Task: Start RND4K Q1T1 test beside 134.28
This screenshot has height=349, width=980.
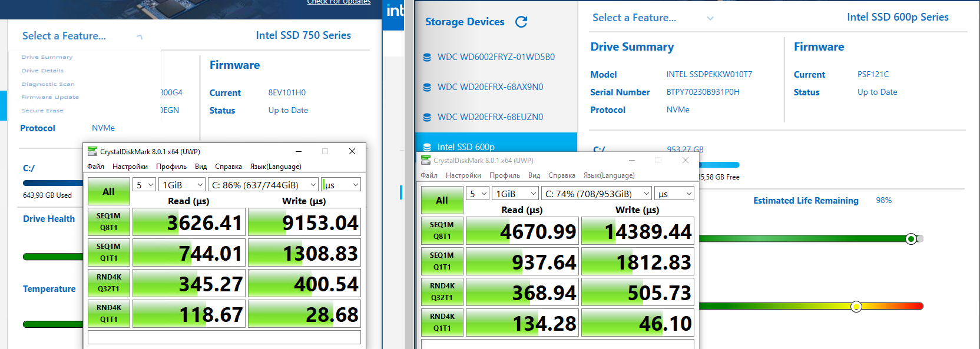Action: tap(442, 323)
